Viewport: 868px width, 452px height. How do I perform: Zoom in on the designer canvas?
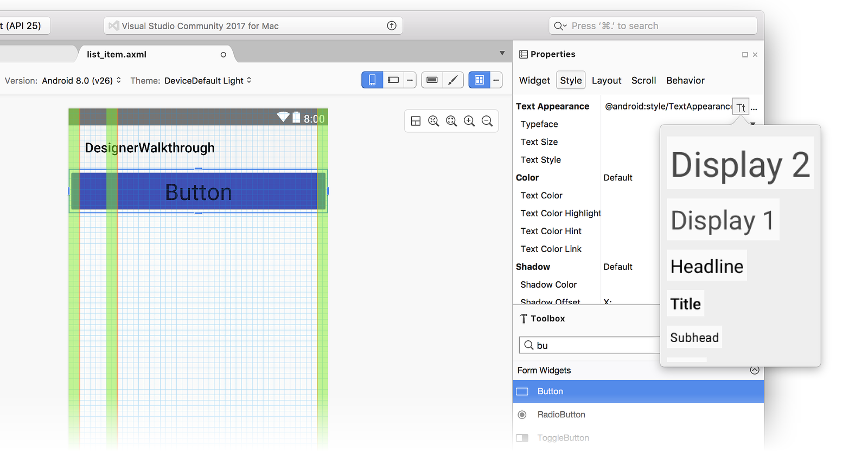(469, 121)
